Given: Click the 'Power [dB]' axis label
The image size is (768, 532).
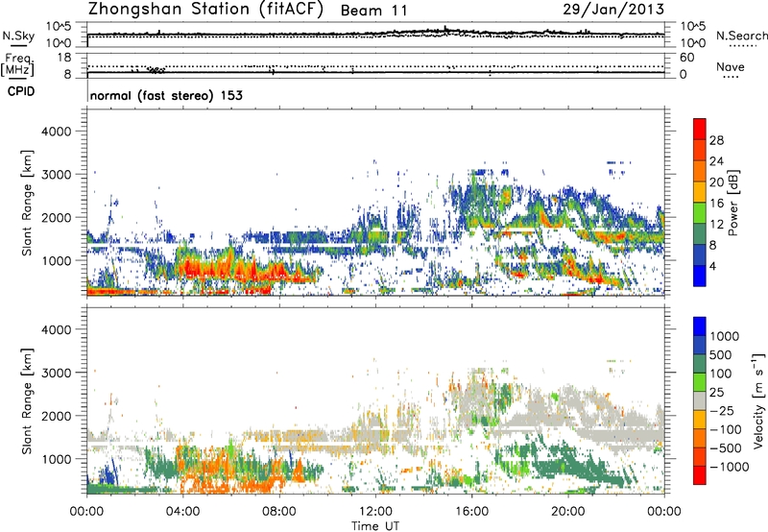Looking at the screenshot, I should 733,203.
